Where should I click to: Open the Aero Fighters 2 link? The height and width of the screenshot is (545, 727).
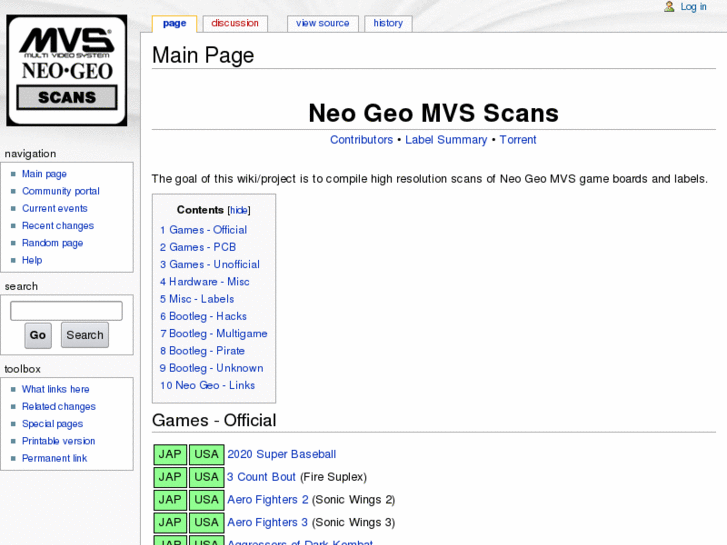click(x=268, y=500)
